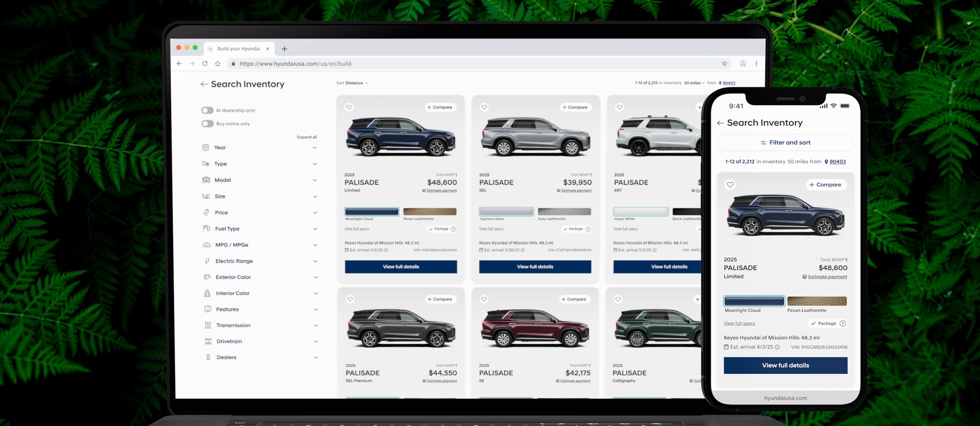
Task: Enable Buy online only switch
Action: pos(207,124)
